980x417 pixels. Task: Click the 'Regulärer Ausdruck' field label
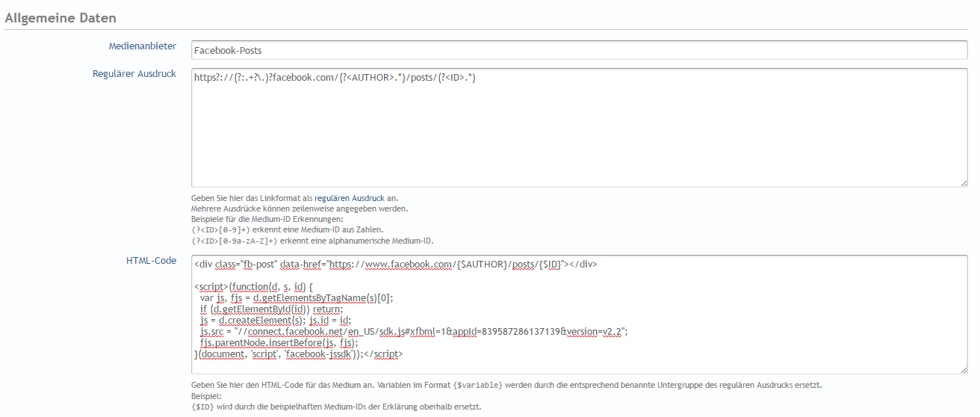click(134, 73)
